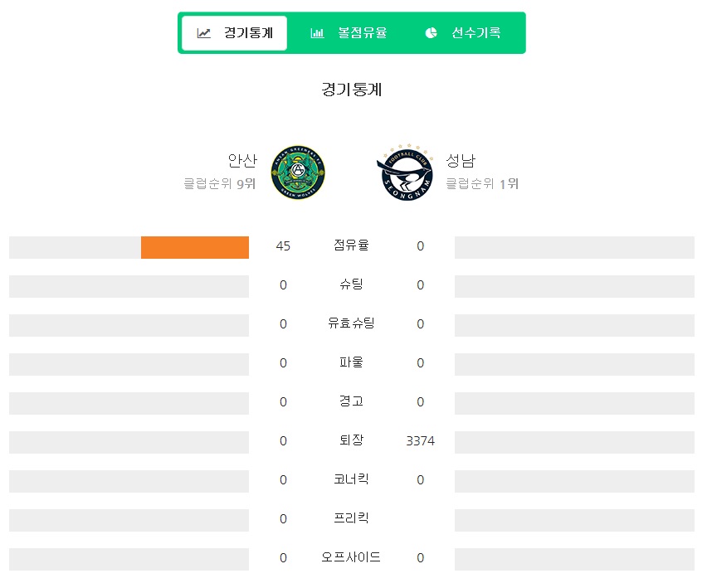Open the Seongnam FC magpie emblem
Image resolution: width=707 pixels, height=588 pixels.
[x=405, y=173]
